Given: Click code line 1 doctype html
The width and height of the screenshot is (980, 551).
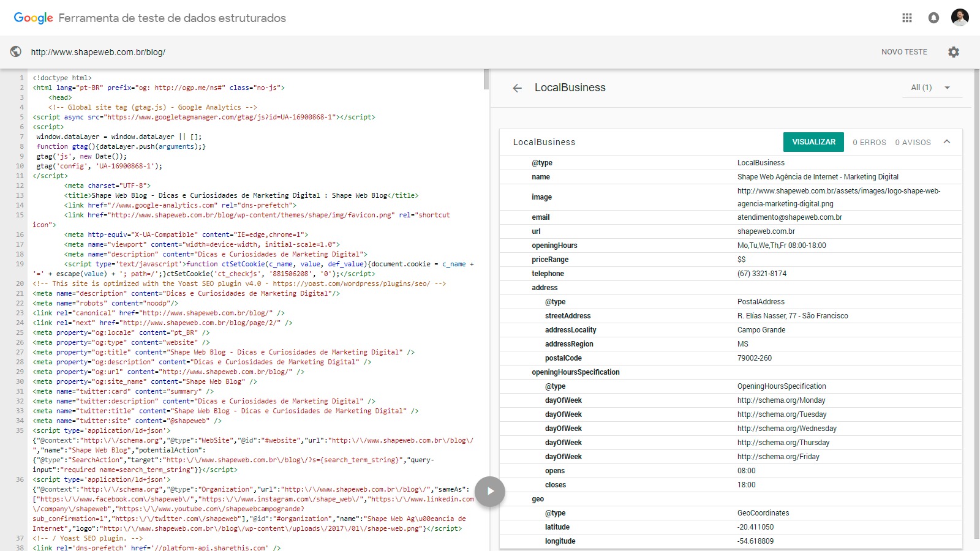Looking at the screenshot, I should [62, 78].
